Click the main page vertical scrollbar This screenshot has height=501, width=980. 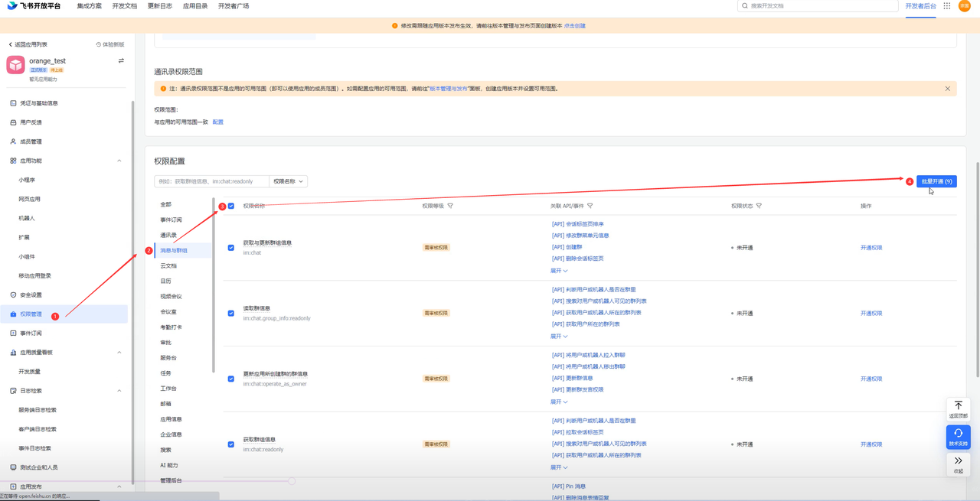click(977, 269)
